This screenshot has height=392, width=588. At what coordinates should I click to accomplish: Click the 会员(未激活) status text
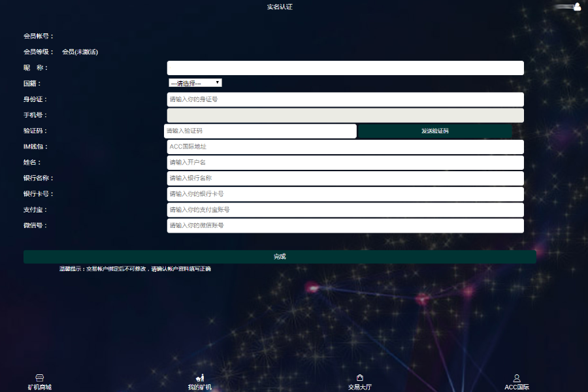(80, 52)
